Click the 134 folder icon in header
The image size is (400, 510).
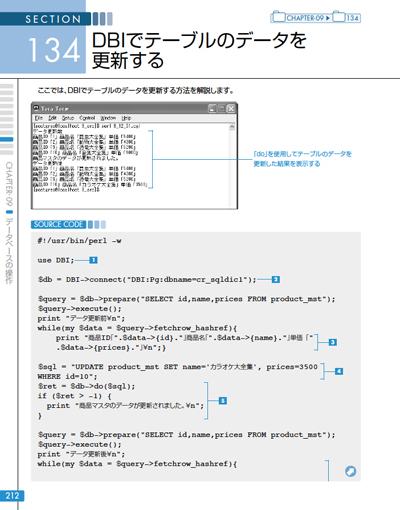(x=339, y=17)
